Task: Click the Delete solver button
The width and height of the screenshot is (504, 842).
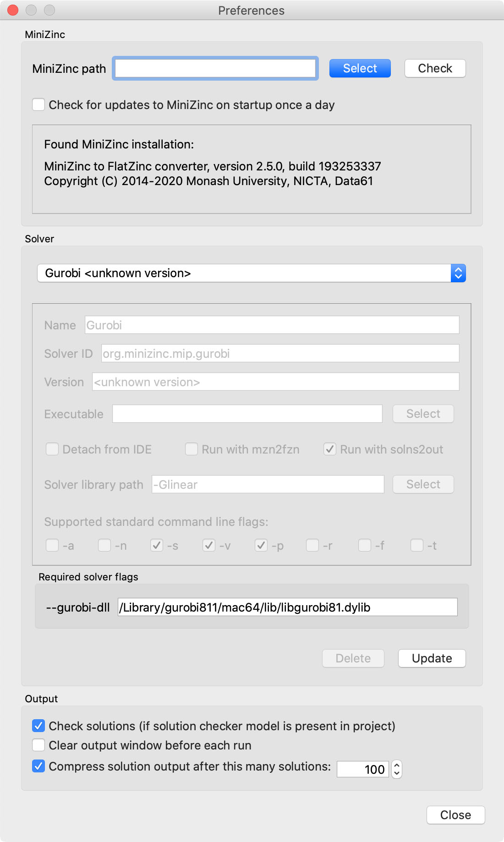Action: point(353,658)
